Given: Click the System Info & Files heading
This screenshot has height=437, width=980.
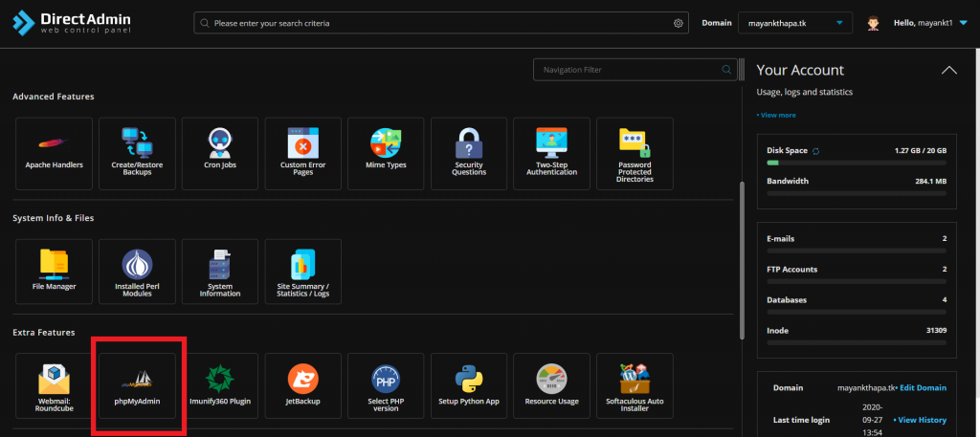Looking at the screenshot, I should pyautogui.click(x=54, y=218).
